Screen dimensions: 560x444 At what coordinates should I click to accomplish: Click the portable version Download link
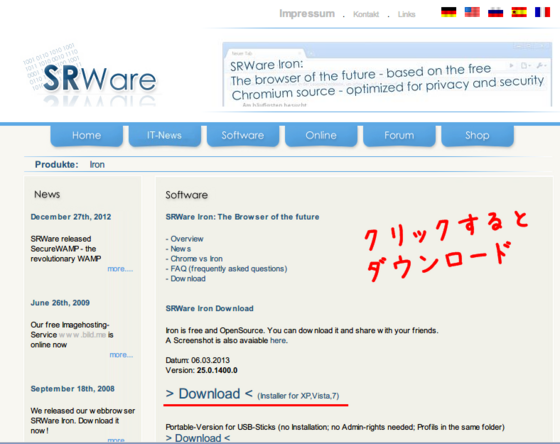[198, 438]
